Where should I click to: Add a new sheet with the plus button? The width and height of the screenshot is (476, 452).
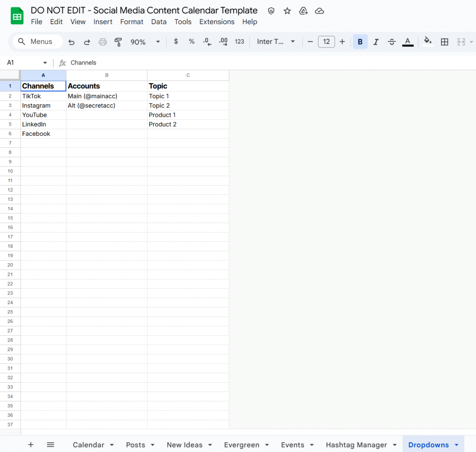[31, 445]
